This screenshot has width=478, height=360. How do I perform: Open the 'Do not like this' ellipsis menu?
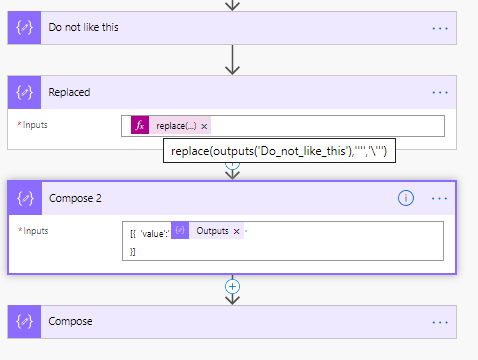click(440, 28)
